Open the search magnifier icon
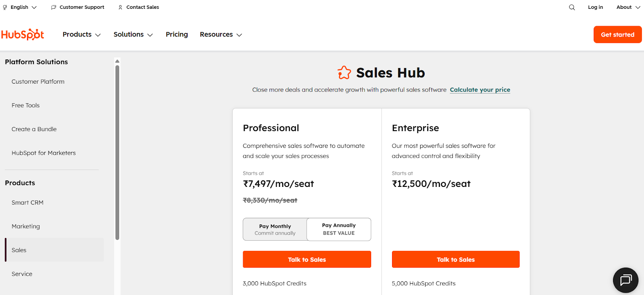 tap(572, 7)
